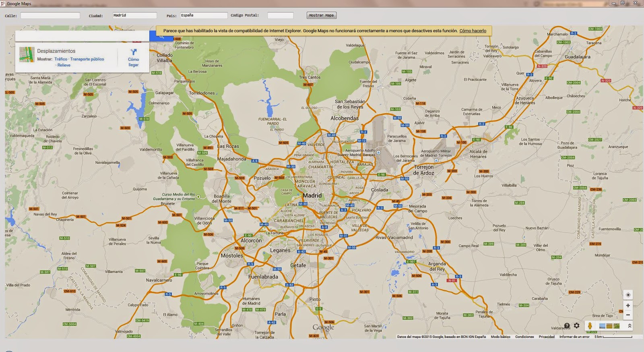Click the Torrelodones label on map
The width and height of the screenshot is (644, 352).
coord(202,93)
